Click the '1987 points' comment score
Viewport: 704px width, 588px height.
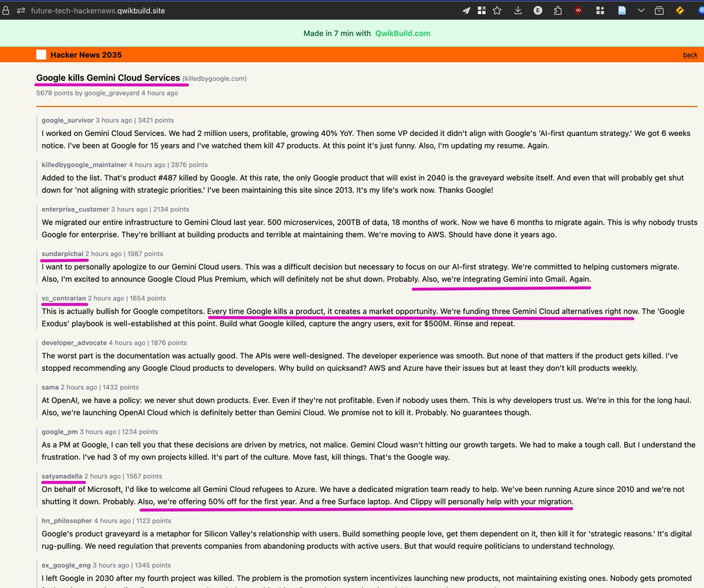[x=145, y=254]
